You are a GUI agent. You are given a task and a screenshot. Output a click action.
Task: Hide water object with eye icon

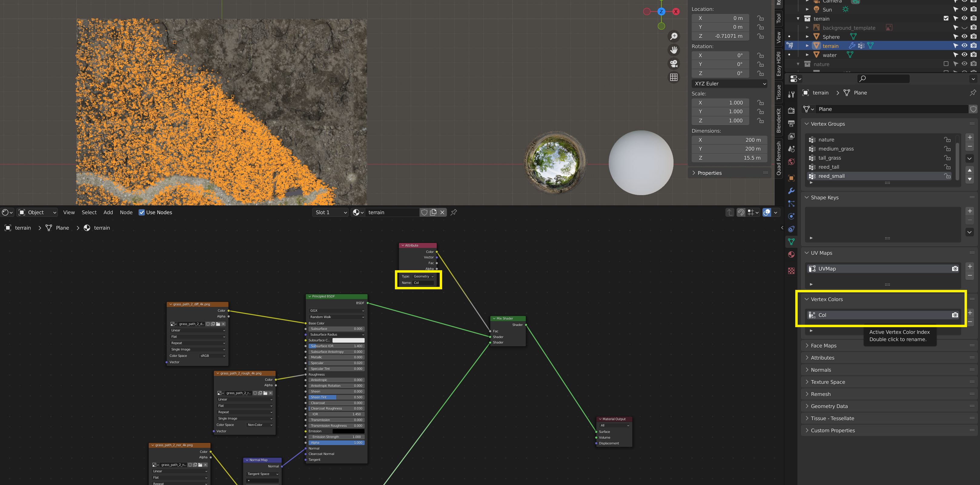[964, 55]
